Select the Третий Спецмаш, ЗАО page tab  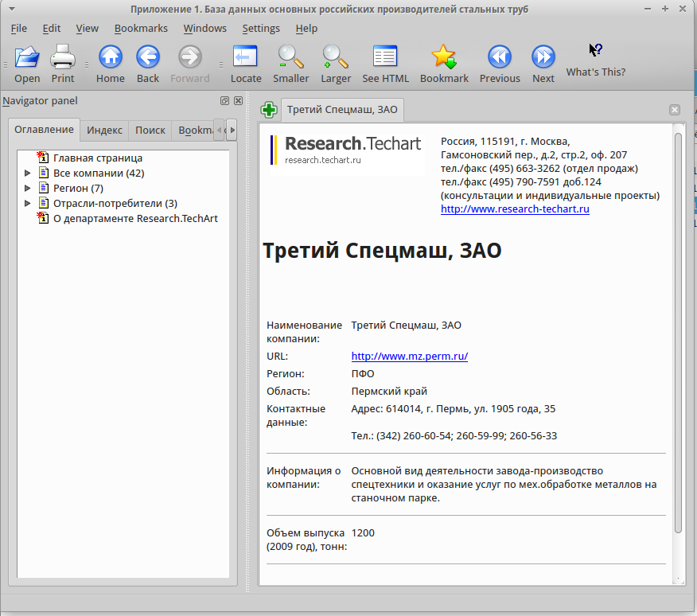tap(342, 109)
